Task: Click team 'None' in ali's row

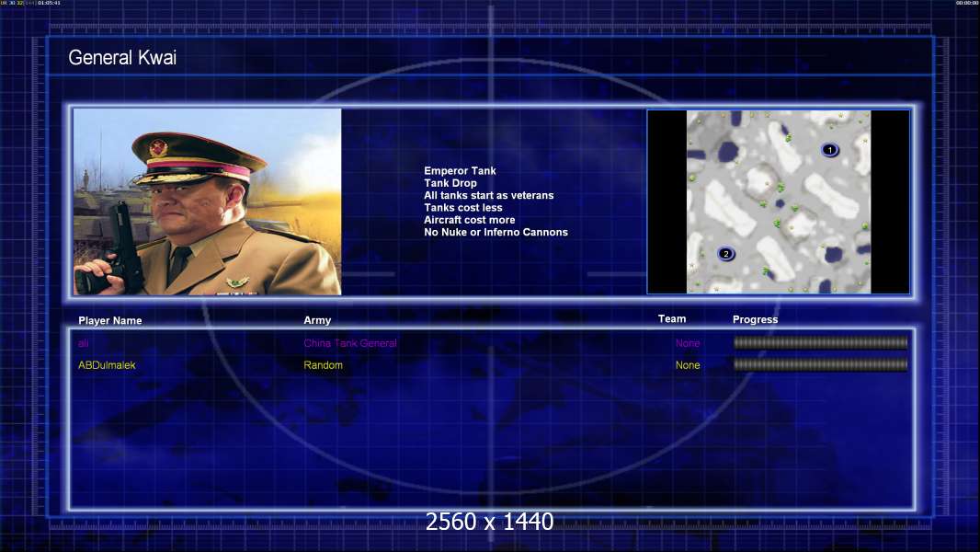Action: pos(688,343)
